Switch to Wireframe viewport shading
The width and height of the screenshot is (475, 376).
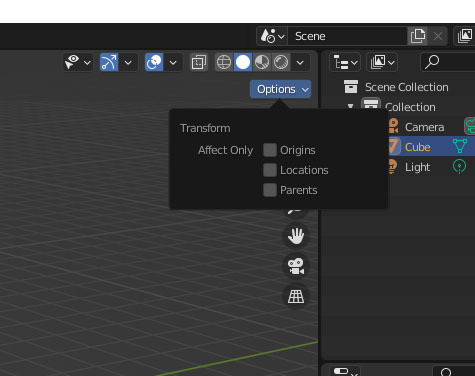tap(224, 62)
